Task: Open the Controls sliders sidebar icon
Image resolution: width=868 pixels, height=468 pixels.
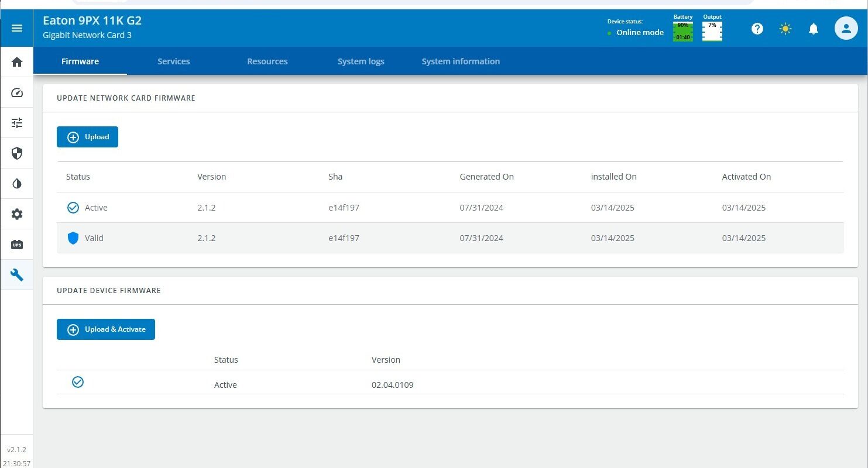Action: click(x=17, y=123)
